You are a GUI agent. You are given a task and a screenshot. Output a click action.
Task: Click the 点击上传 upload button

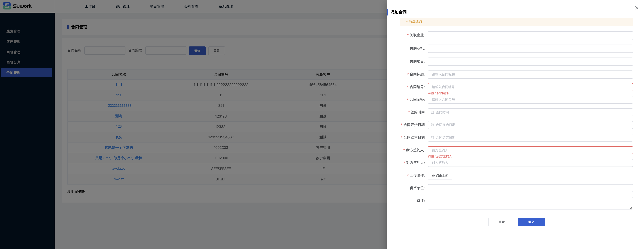[x=440, y=176]
